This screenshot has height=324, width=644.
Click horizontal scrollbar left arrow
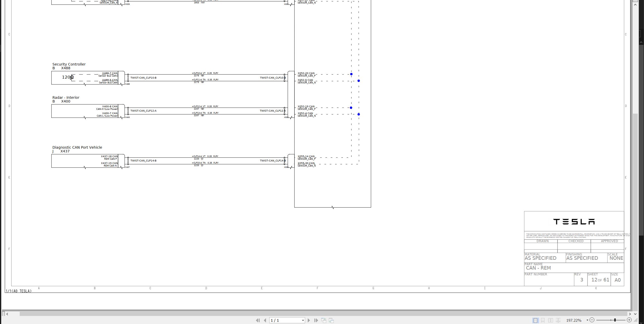pos(7,314)
